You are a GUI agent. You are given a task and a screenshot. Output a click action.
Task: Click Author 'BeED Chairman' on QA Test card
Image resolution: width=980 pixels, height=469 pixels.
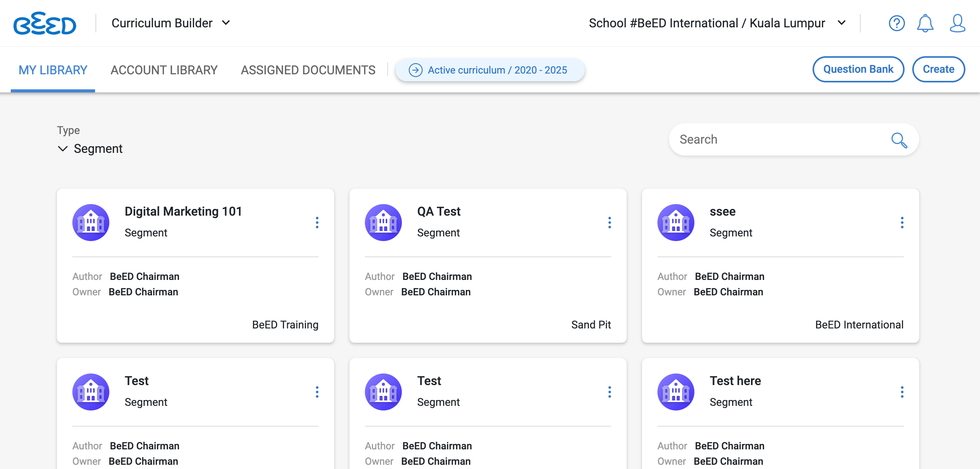pyautogui.click(x=437, y=276)
